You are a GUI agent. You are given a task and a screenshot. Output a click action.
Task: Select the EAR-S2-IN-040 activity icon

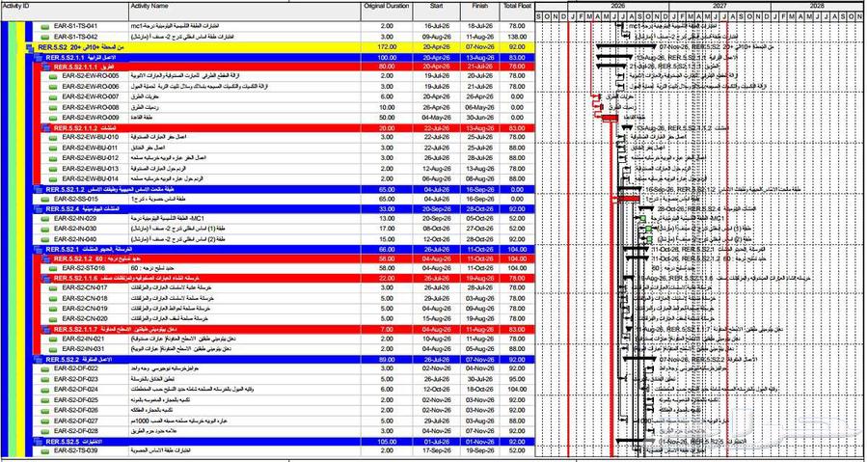pyautogui.click(x=44, y=239)
